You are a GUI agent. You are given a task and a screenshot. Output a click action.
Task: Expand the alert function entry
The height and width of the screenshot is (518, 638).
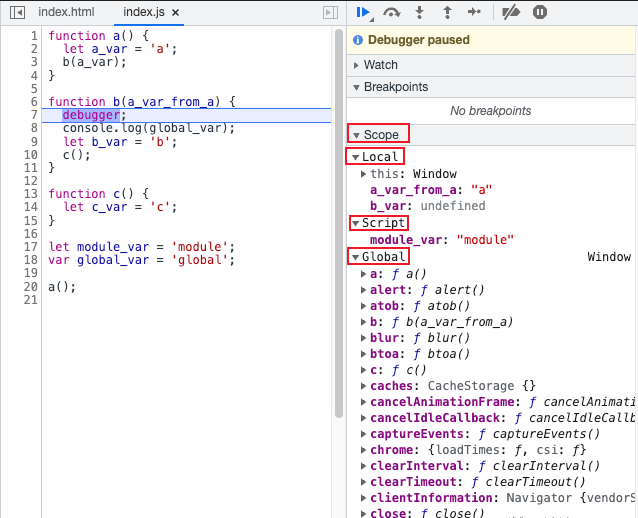tap(363, 290)
